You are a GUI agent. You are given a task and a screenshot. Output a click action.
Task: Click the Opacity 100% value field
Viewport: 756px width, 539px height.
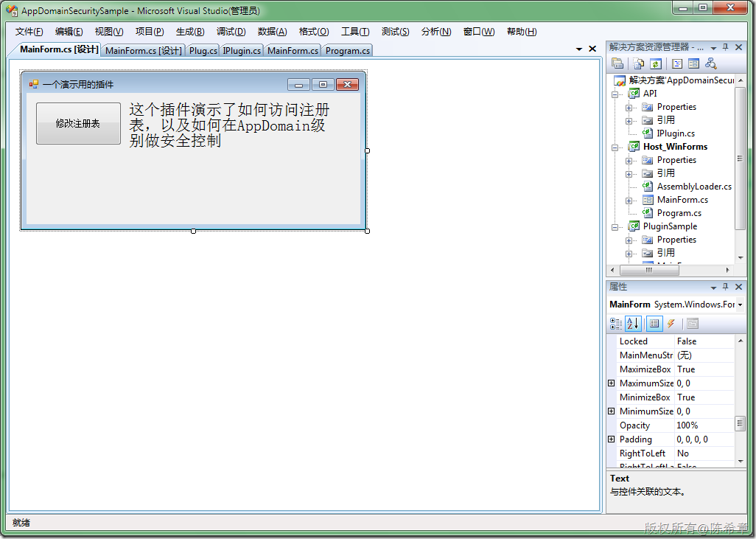(x=704, y=425)
